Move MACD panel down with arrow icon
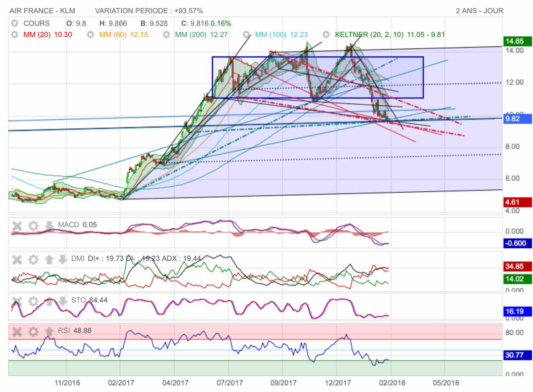 pyautogui.click(x=49, y=225)
